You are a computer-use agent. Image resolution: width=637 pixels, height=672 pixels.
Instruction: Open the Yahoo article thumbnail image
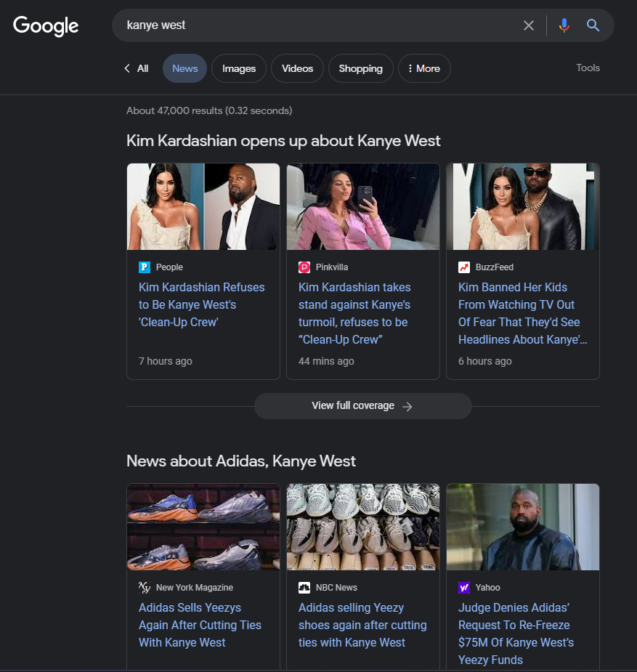click(x=523, y=527)
